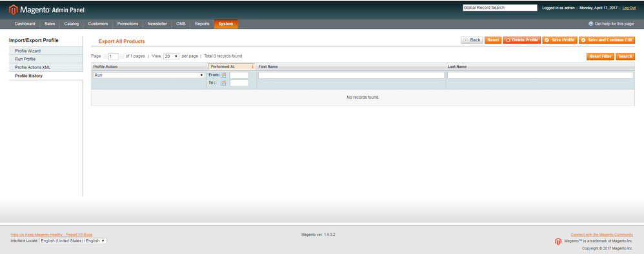This screenshot has height=254, width=644.
Task: Click the Save Profile button
Action: [559, 40]
